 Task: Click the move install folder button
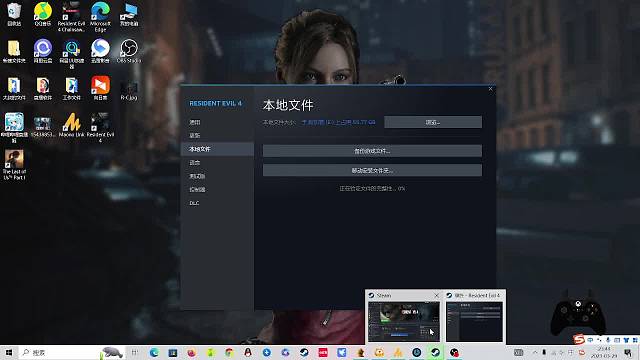click(x=372, y=170)
